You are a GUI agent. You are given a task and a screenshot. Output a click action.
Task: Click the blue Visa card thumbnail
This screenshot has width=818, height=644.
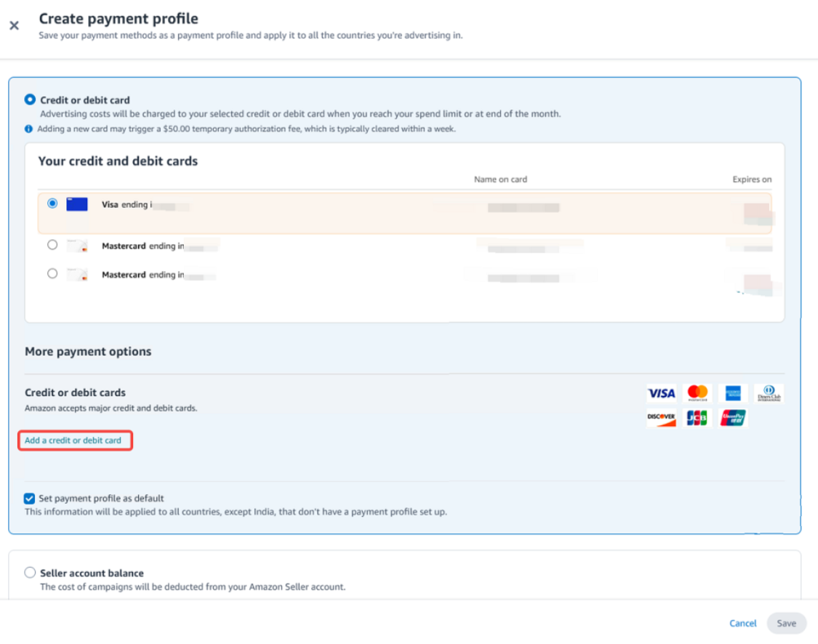pyautogui.click(x=77, y=204)
